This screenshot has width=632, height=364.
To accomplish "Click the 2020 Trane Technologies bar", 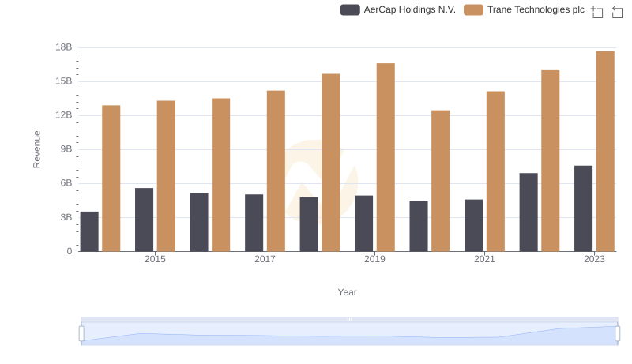I will click(x=441, y=181).
